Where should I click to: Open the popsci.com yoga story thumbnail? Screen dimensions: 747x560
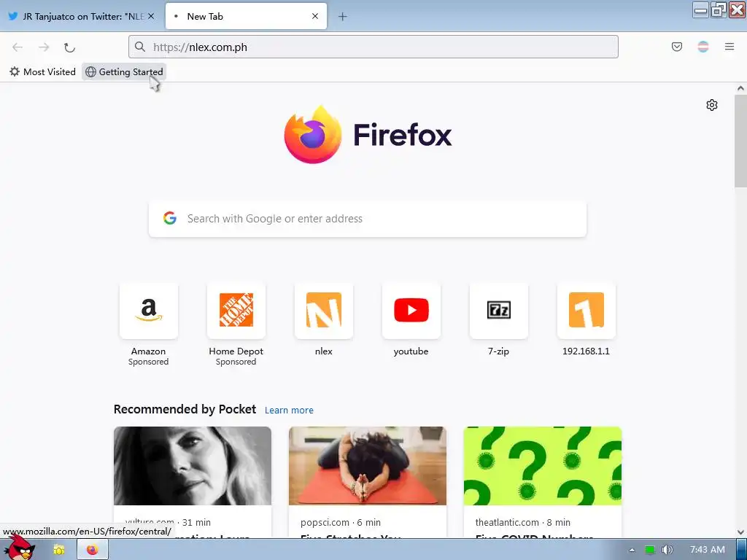pos(368,466)
